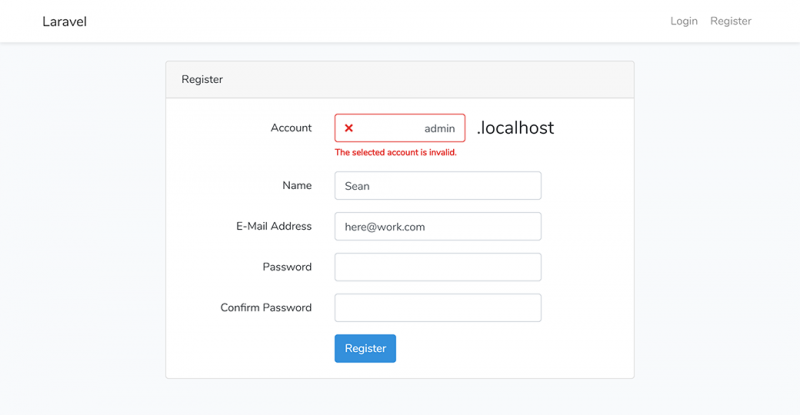800x415 pixels.
Task: Click the 'here@work.com' email text
Action: click(x=385, y=227)
